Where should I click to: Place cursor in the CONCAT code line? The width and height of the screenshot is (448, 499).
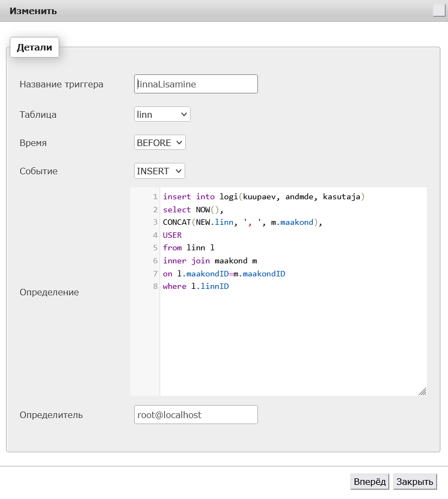coord(242,222)
